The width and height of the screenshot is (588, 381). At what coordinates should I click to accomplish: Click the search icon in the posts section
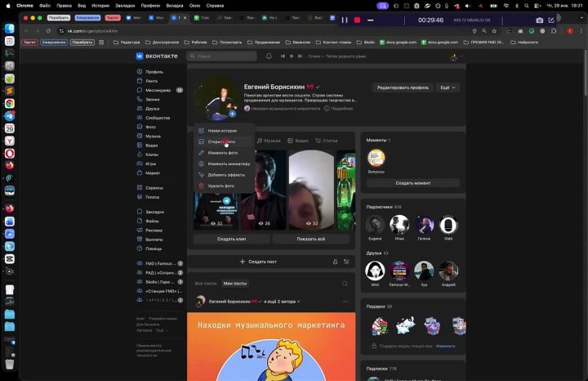pos(345,283)
